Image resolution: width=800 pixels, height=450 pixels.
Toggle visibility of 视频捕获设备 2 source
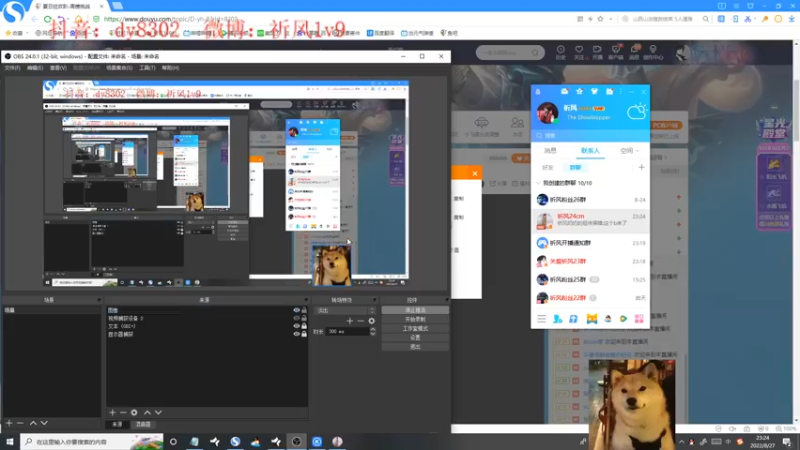pos(296,318)
